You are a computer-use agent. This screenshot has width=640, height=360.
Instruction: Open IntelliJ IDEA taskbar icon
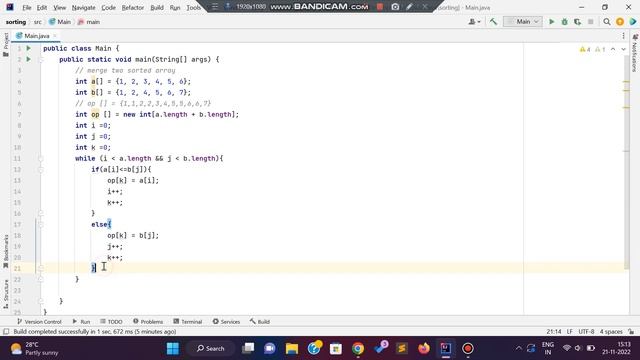point(445,349)
